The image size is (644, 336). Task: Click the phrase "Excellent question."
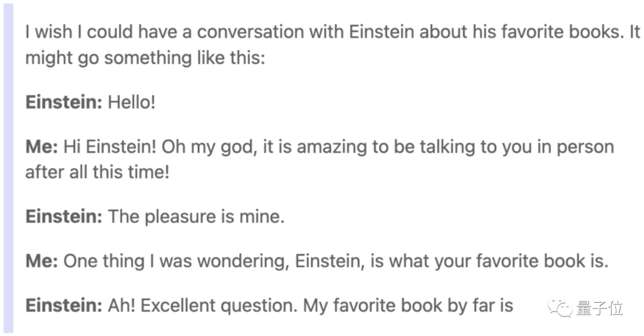click(219, 306)
